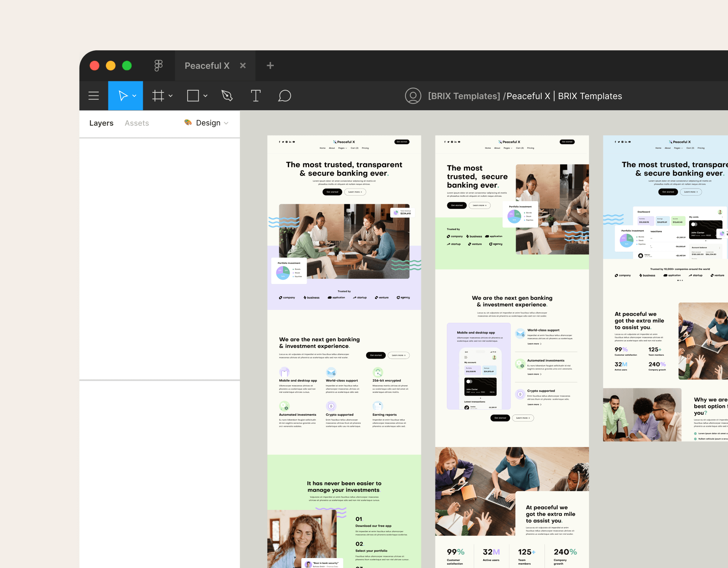728x568 pixels.
Task: Expand the Rectangle tool dropdown arrow
Action: point(206,95)
